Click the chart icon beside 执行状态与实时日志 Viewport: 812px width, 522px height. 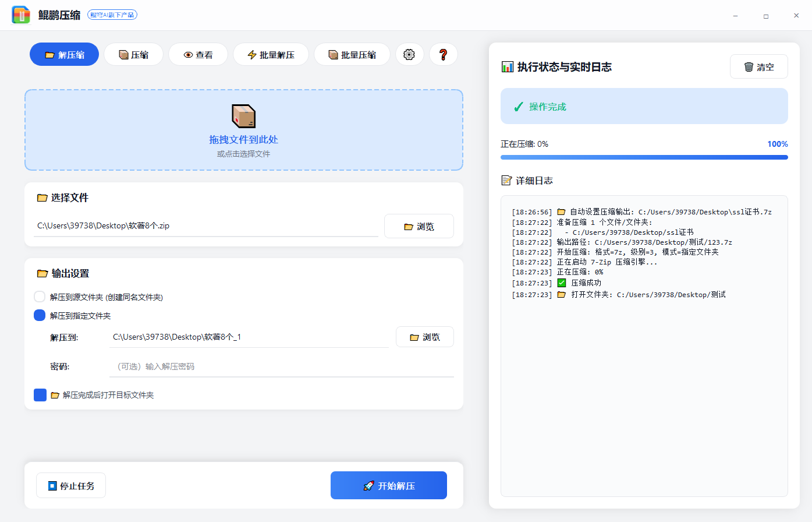(506, 66)
